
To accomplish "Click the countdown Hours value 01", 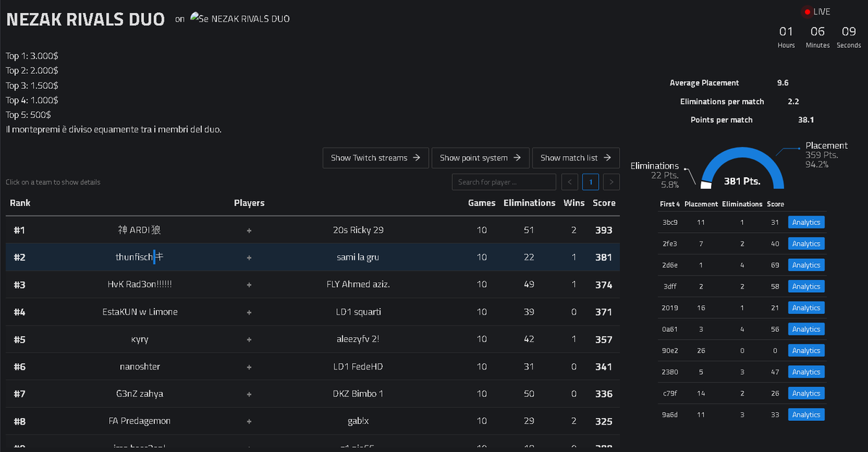I will (786, 32).
